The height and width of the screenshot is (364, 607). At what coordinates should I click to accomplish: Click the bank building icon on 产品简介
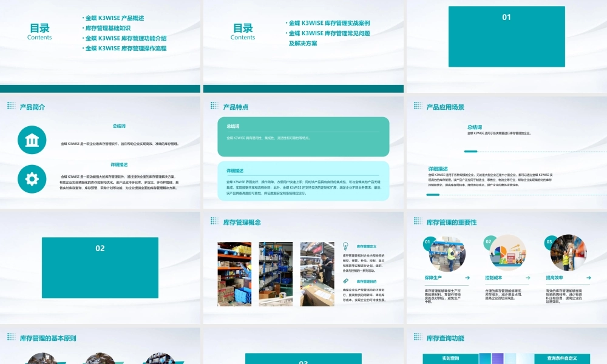click(32, 140)
